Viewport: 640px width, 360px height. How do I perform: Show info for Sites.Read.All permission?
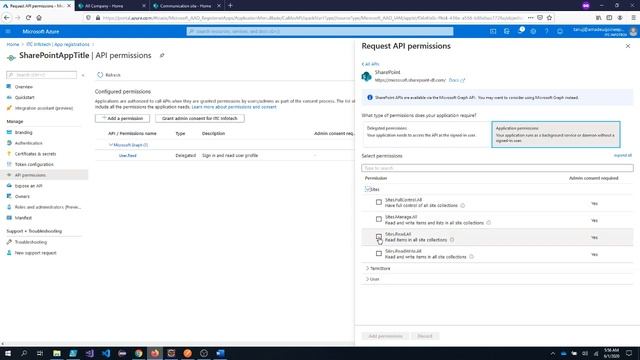coord(452,240)
